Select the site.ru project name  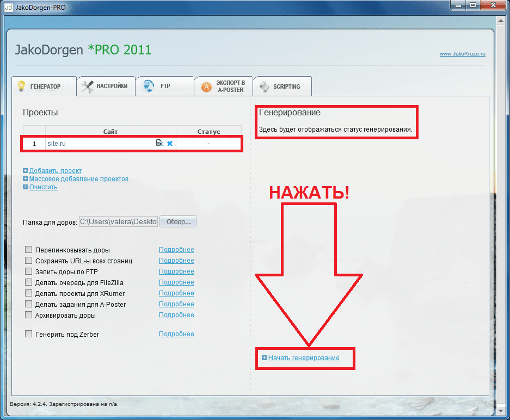pyautogui.click(x=56, y=144)
